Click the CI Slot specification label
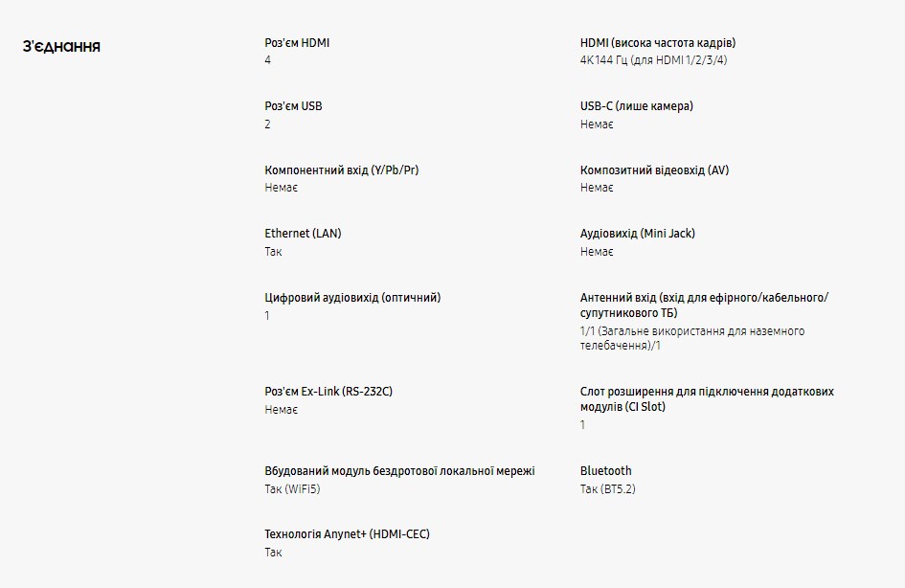 pyautogui.click(x=706, y=399)
